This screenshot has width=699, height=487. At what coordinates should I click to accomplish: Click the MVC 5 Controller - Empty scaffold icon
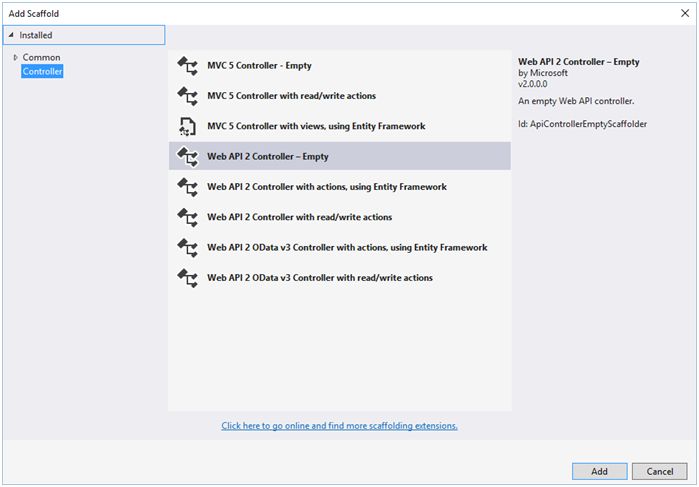187,66
